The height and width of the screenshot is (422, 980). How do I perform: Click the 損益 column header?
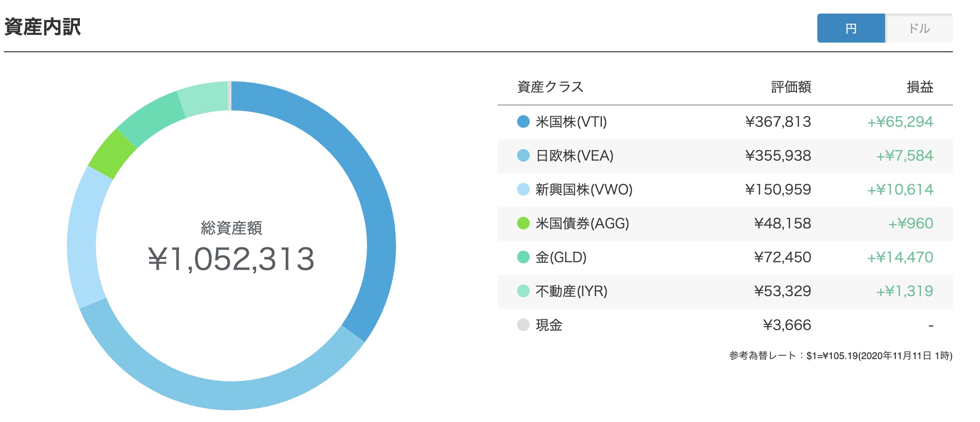click(920, 87)
